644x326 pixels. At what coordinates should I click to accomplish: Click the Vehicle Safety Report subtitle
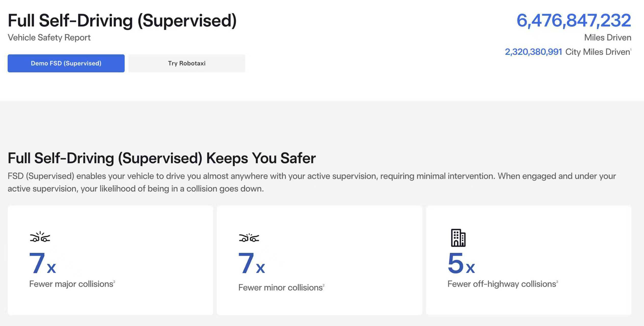(x=49, y=38)
